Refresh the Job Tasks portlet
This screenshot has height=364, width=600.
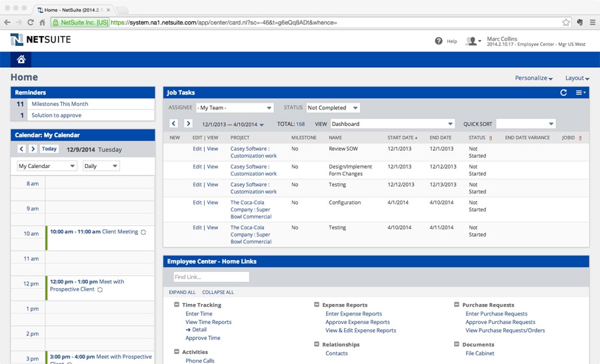tap(563, 93)
